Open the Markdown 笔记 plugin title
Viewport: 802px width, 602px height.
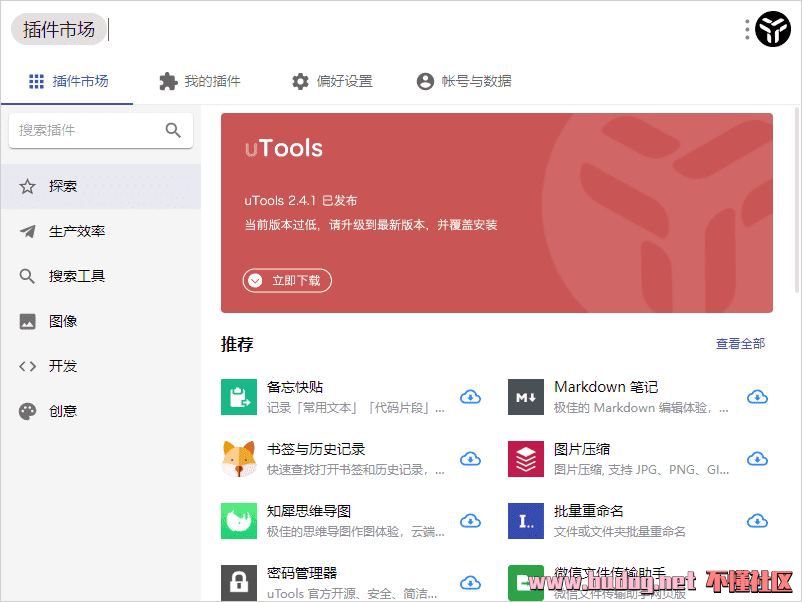click(606, 387)
